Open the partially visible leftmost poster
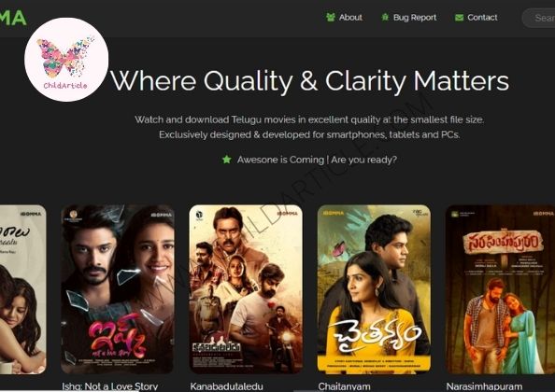Viewport: 555px width, 392px height. [23, 289]
